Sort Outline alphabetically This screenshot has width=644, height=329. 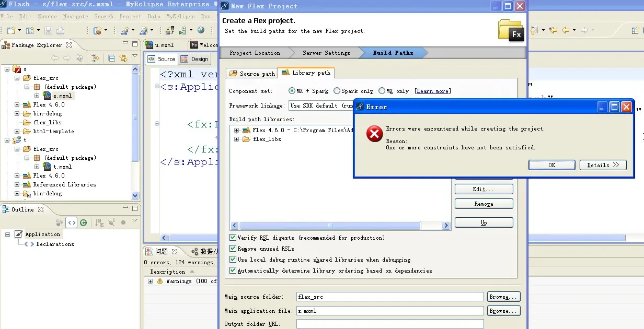[100, 223]
